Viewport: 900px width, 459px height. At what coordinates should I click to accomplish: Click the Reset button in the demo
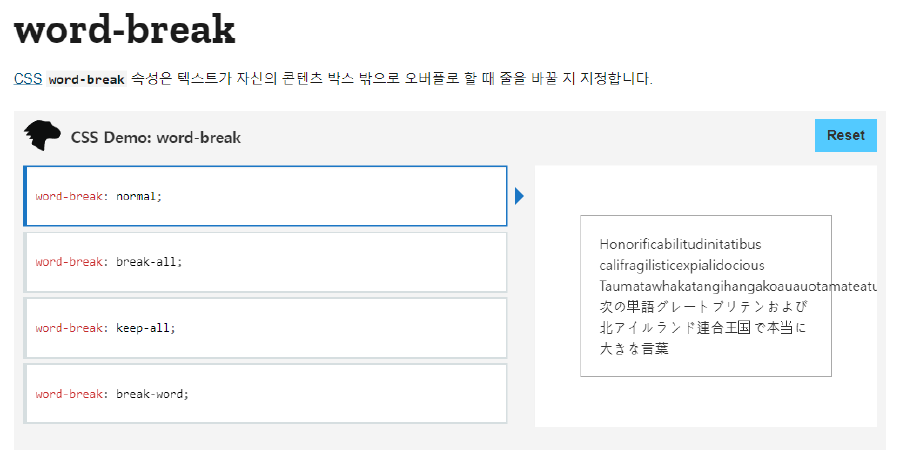click(845, 135)
